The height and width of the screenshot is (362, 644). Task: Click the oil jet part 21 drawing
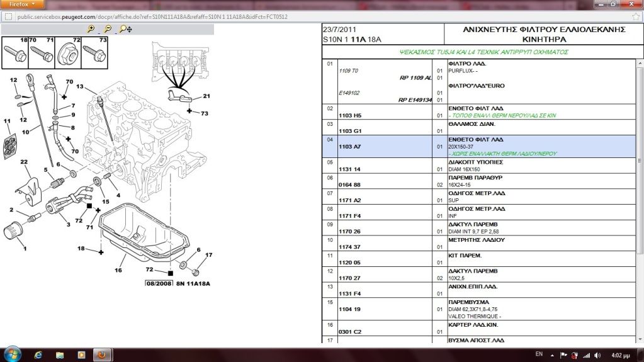coord(180,96)
